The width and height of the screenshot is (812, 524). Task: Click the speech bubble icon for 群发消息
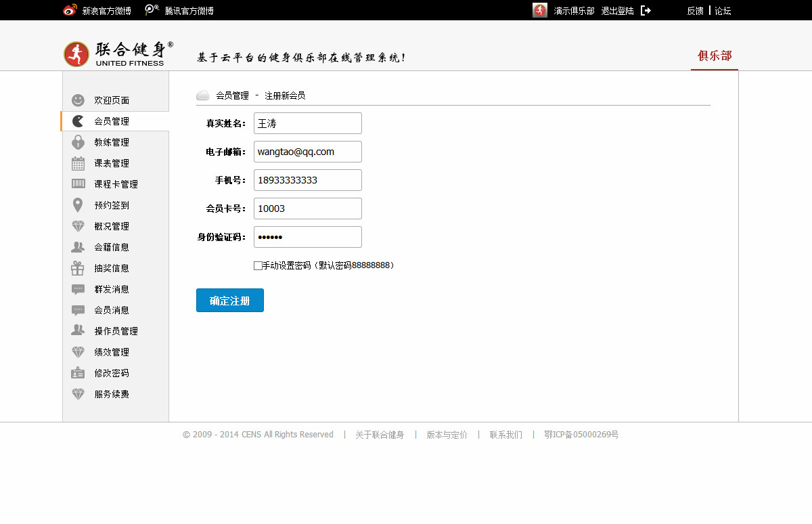pos(78,289)
